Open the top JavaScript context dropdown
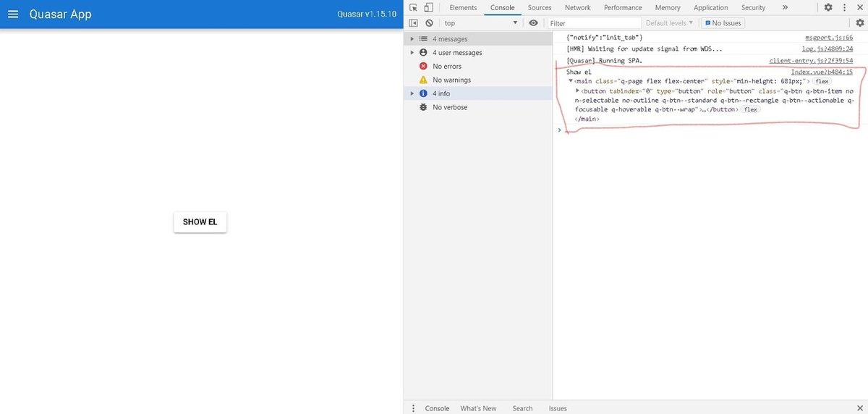This screenshot has height=414, width=868. 481,23
